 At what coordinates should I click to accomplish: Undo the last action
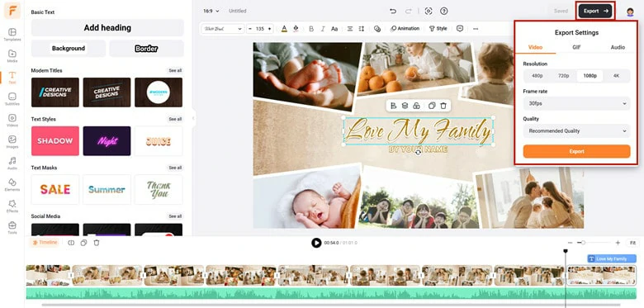pos(393,11)
